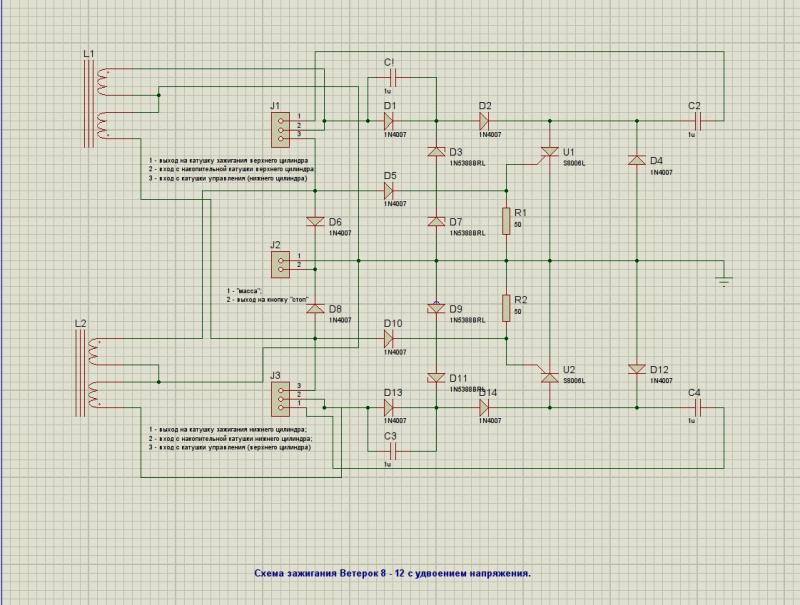Viewport: 800px width, 605px height.
Task: Select diode D6 symbol
Action: 316,221
